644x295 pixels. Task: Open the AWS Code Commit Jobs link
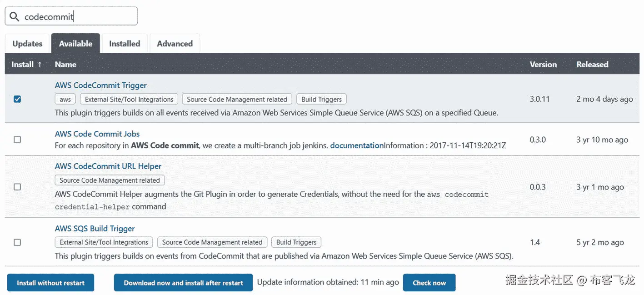click(97, 134)
